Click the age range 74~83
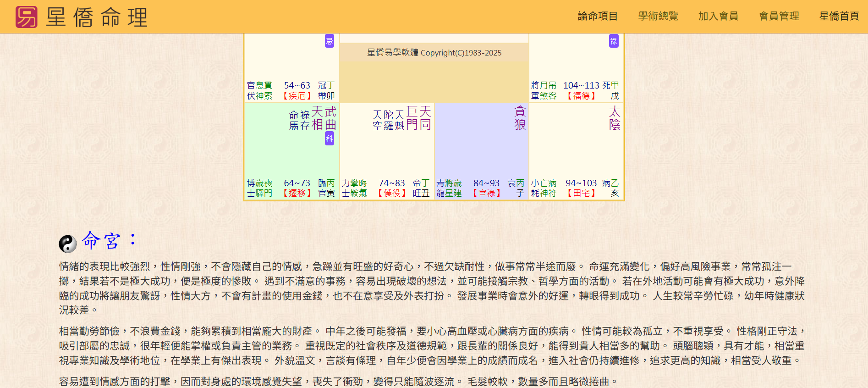 pos(392,183)
